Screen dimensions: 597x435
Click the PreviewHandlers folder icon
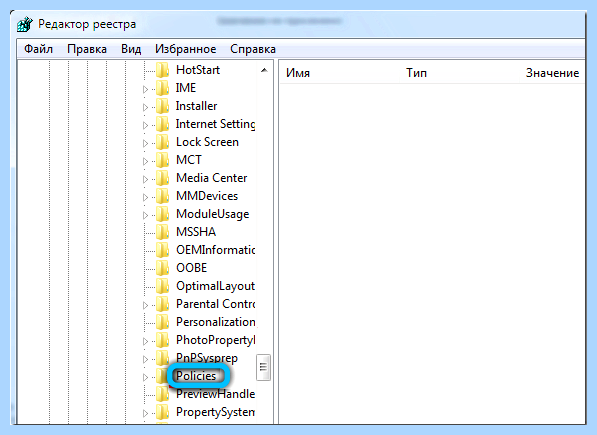163,394
